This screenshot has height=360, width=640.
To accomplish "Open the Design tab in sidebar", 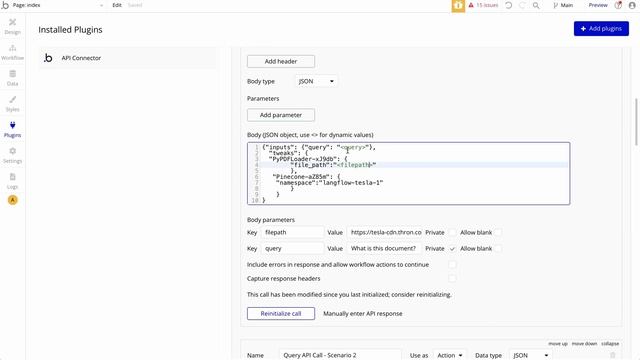I will pos(12,26).
